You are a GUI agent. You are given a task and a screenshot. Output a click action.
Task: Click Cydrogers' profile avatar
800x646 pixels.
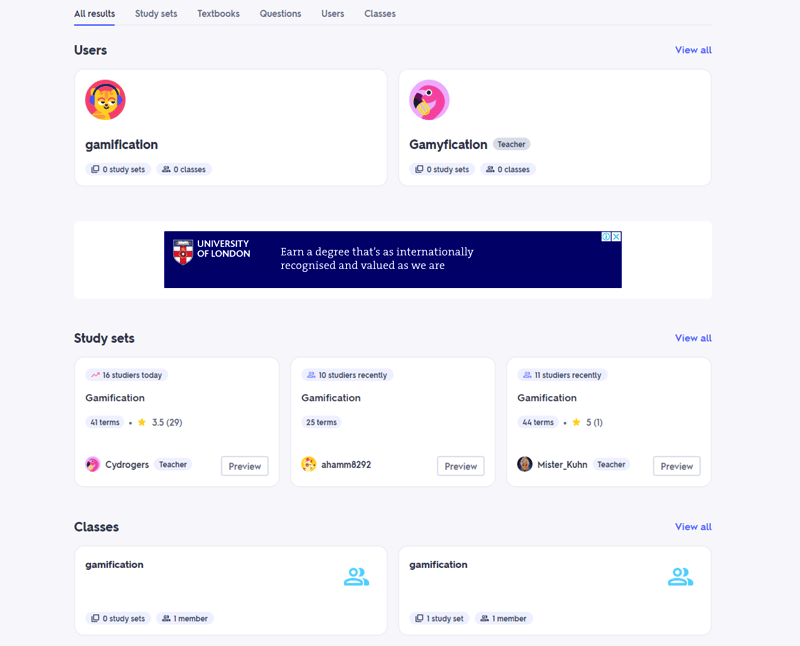click(x=91, y=465)
